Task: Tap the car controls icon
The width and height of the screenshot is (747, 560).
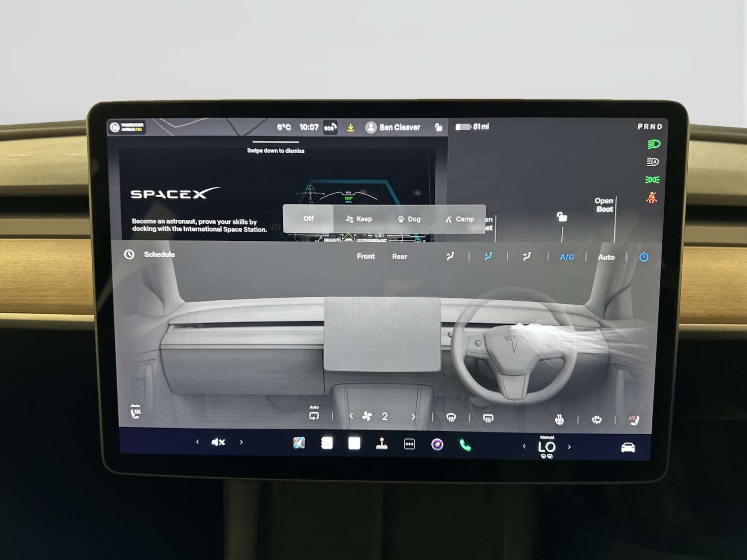Action: 628,448
